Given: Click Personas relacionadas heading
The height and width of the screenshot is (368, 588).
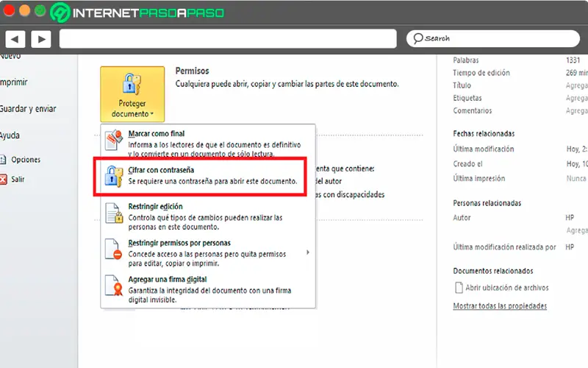Looking at the screenshot, I should coord(487,203).
